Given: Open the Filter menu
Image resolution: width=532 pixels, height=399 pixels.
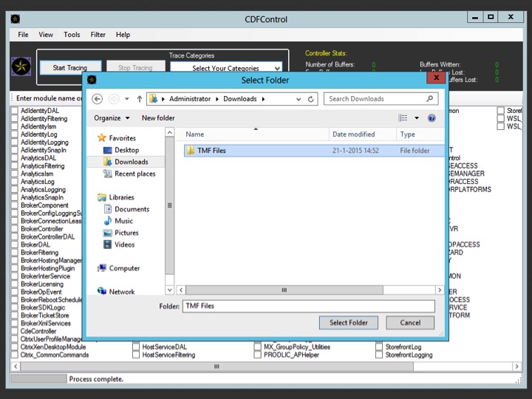Looking at the screenshot, I should [98, 35].
